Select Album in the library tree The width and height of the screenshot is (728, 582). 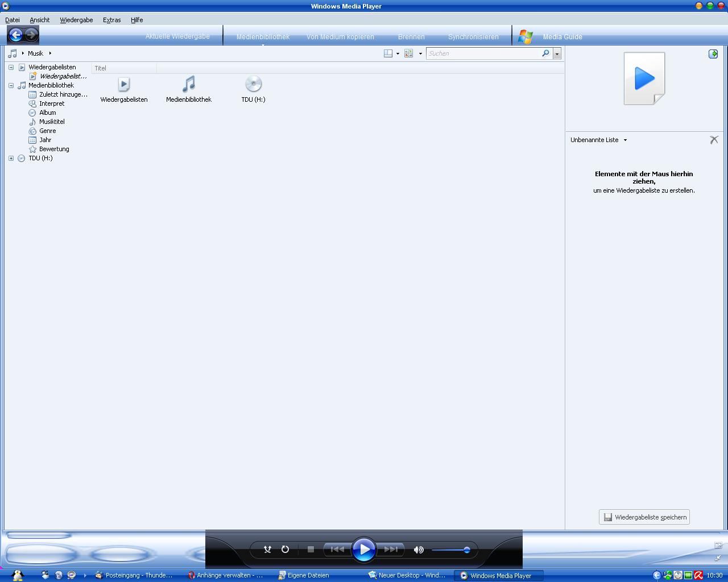(x=48, y=113)
